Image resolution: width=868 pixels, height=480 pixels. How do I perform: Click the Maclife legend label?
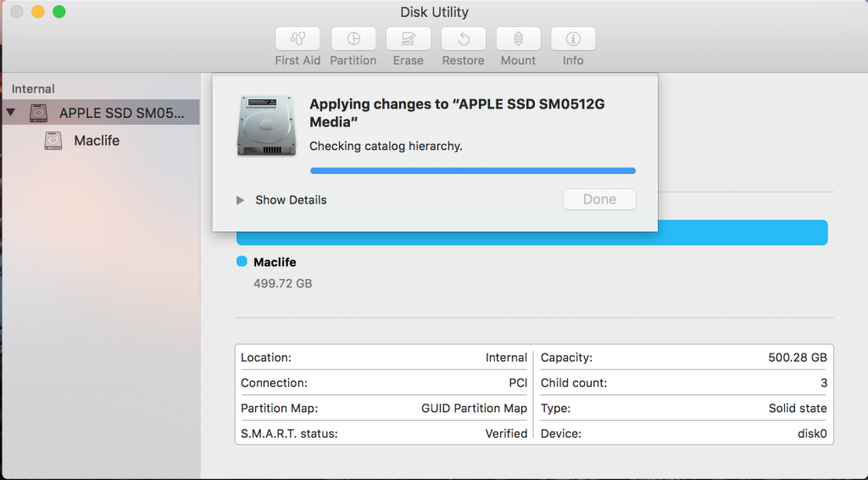point(275,262)
